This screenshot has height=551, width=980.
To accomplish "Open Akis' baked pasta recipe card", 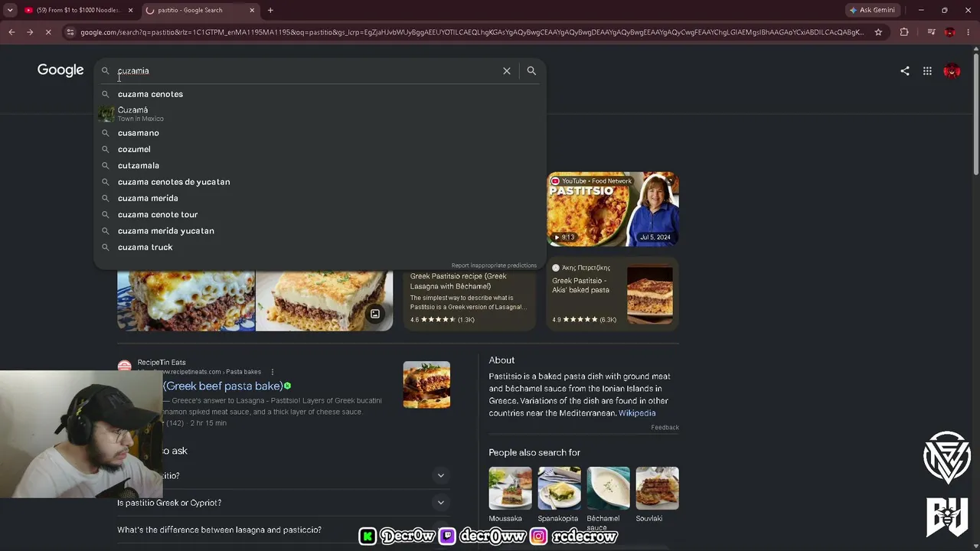I will click(x=612, y=295).
